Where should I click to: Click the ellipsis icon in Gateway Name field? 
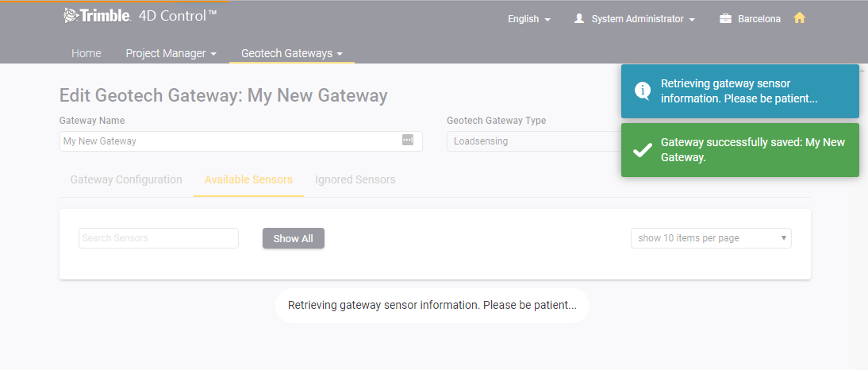click(x=408, y=140)
